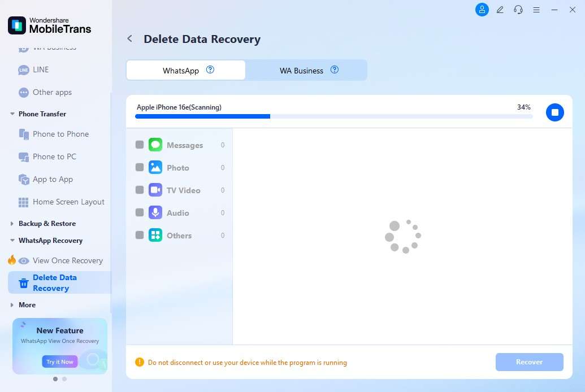Switch to the WA Business tab
The width and height of the screenshot is (585, 392).
coord(301,71)
